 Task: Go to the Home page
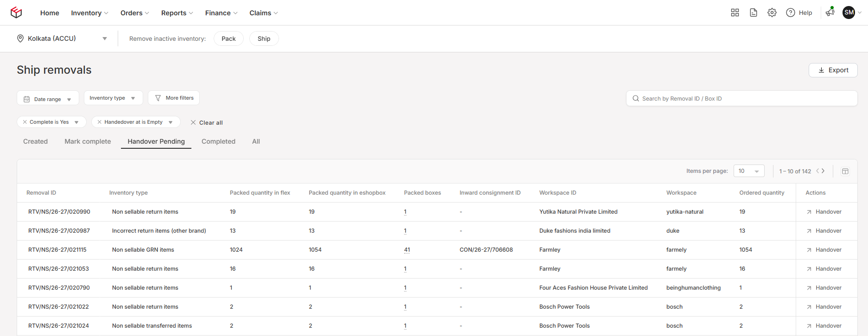pos(50,13)
